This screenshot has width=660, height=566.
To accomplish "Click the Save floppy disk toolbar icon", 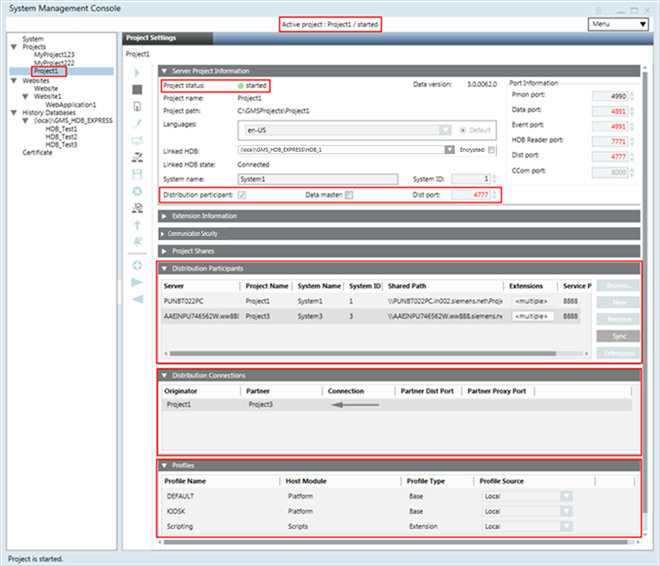I will click(137, 174).
